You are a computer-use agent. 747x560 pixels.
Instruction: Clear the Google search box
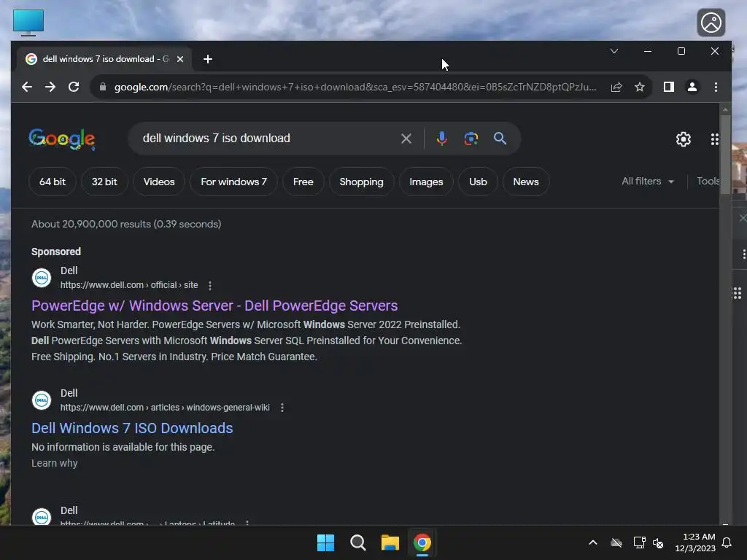(x=406, y=139)
